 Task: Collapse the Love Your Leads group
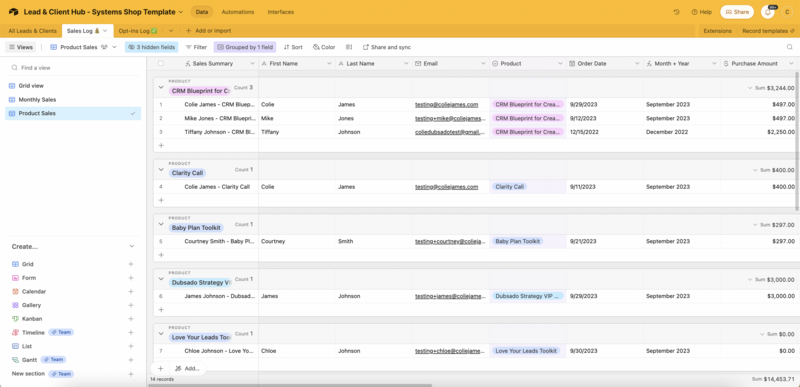161,333
